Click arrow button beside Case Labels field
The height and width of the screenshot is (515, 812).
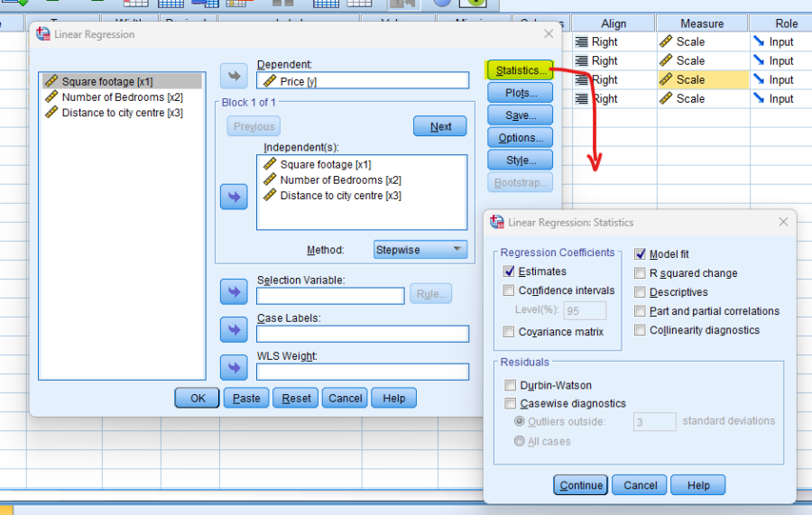(234, 329)
